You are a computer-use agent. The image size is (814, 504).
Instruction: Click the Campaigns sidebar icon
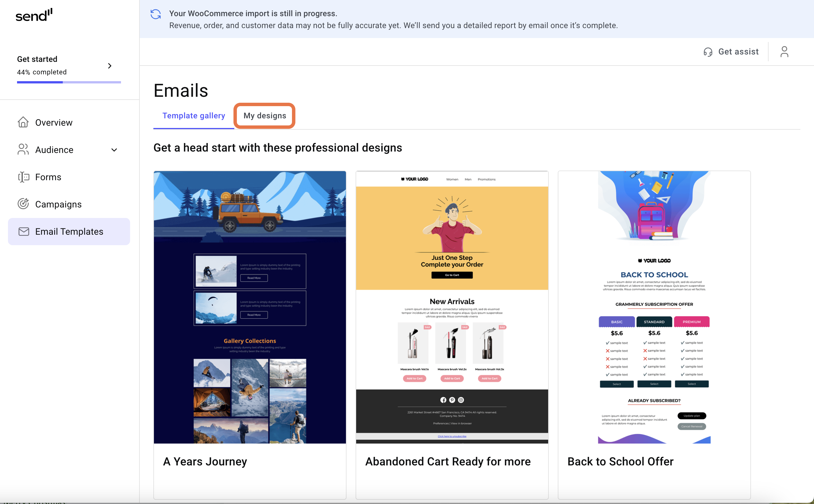(23, 204)
